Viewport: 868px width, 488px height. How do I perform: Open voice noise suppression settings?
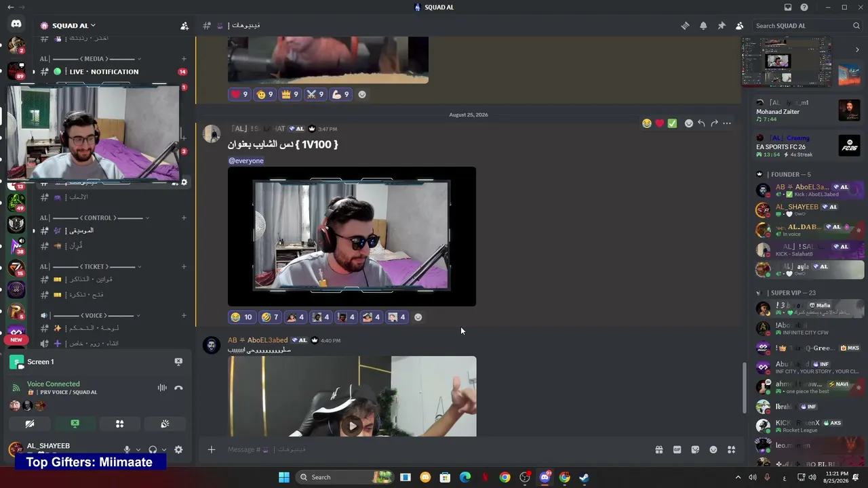coord(162,388)
